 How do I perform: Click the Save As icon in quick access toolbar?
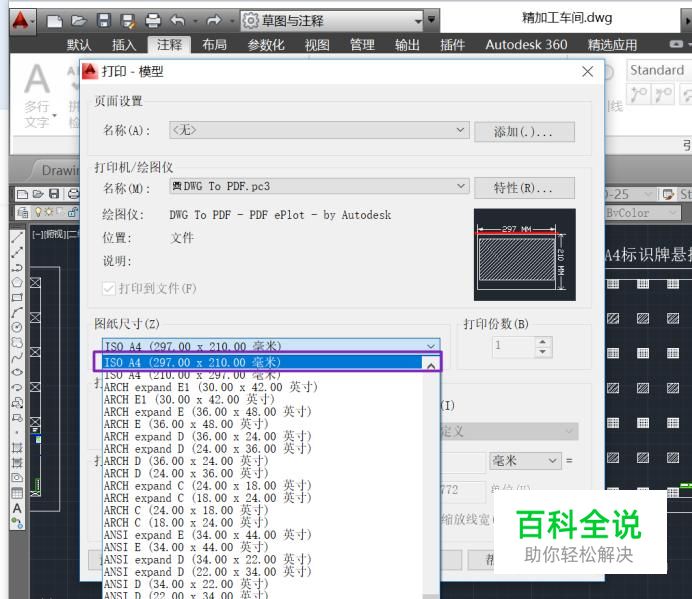pos(128,21)
